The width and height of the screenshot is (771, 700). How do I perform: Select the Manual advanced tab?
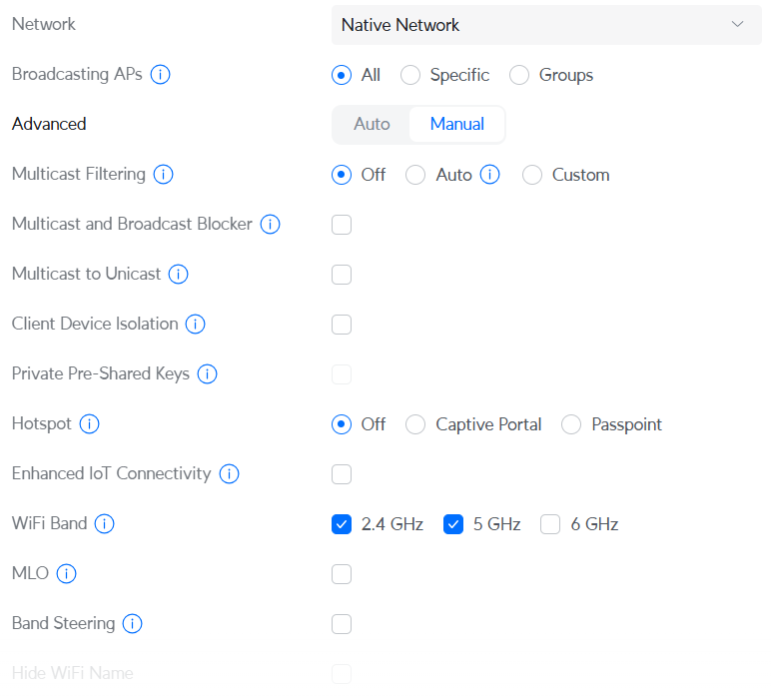pos(456,125)
